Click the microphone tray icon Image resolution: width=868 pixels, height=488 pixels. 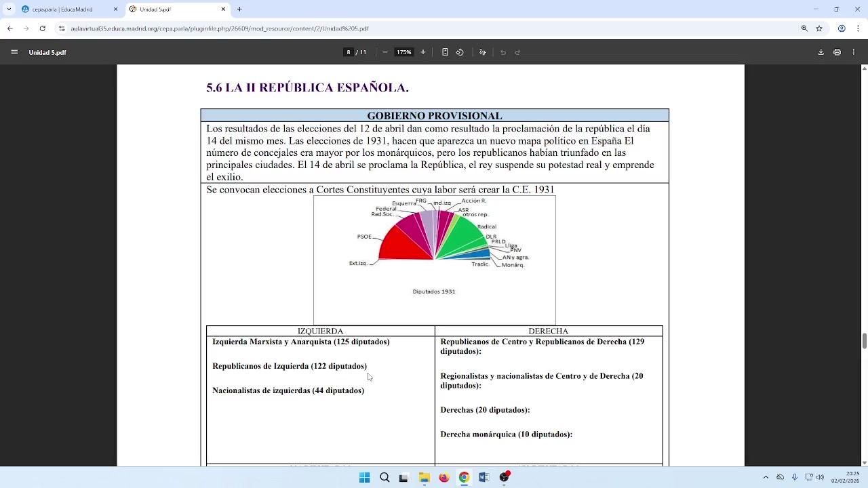795,477
